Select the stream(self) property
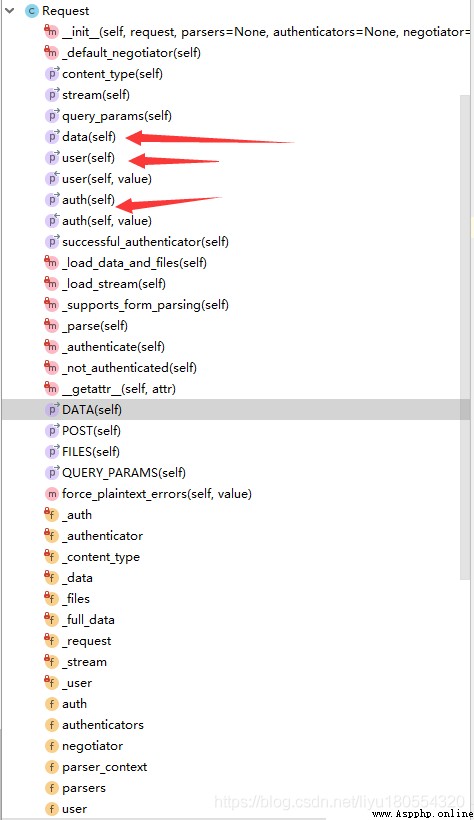Screen dimensions: 474x820 [96, 95]
